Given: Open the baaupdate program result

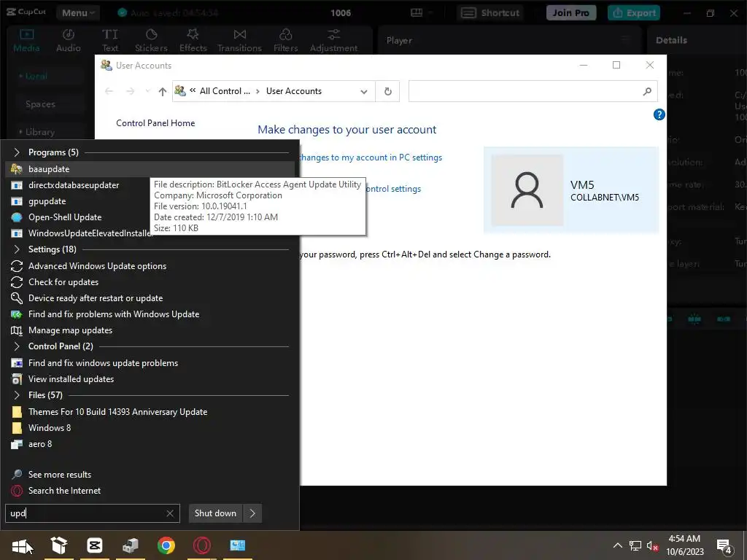Looking at the screenshot, I should pyautogui.click(x=150, y=169).
